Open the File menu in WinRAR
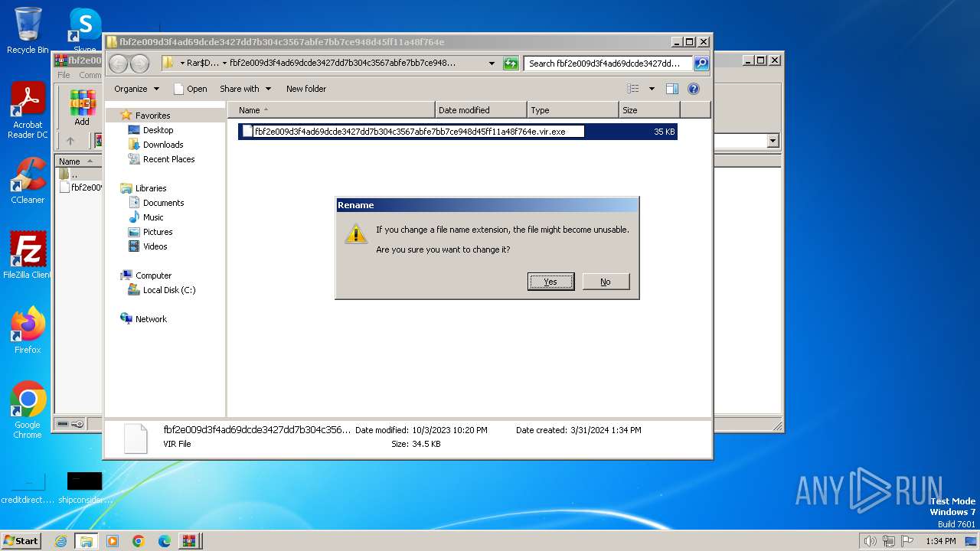Image resolution: width=980 pixels, height=551 pixels. point(64,75)
